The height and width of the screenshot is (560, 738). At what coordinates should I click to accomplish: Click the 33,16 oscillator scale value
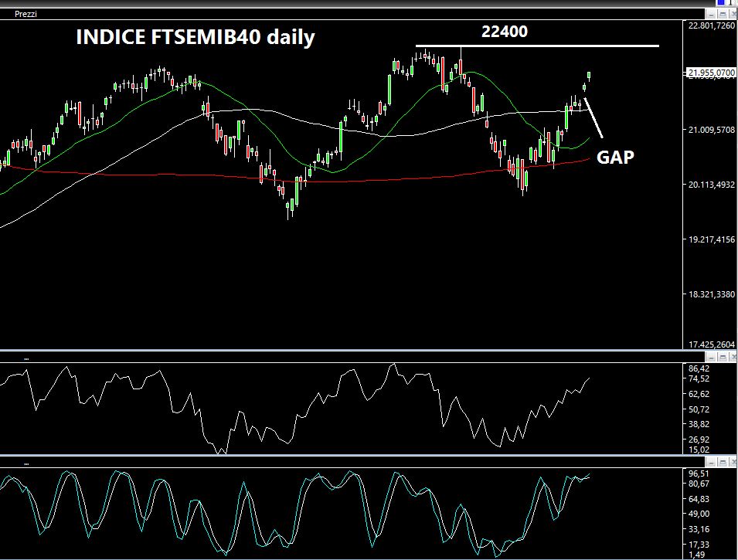coord(699,529)
